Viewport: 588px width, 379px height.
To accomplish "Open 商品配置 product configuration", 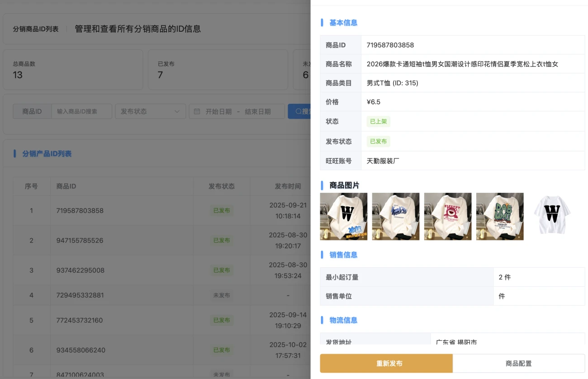I will click(518, 363).
